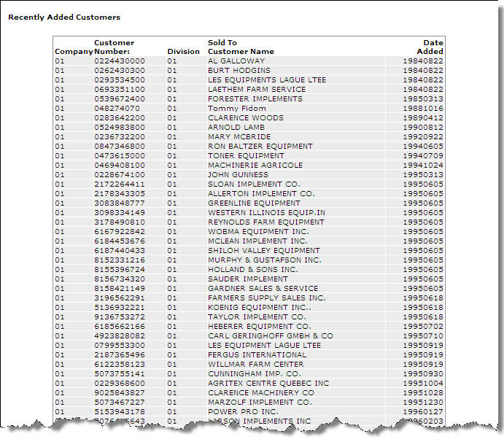
Task: Select the Tommy Fidom customer
Action: click(236, 109)
